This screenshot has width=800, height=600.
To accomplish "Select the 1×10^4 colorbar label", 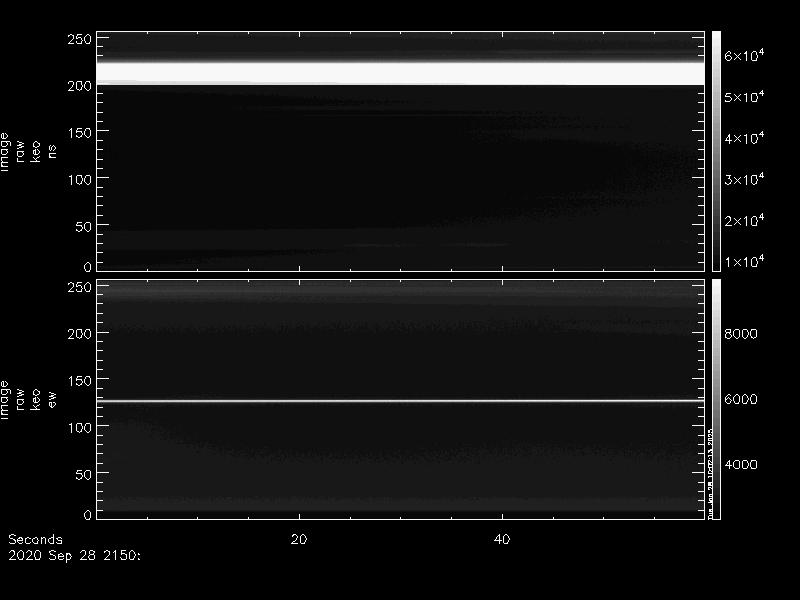I will [744, 262].
